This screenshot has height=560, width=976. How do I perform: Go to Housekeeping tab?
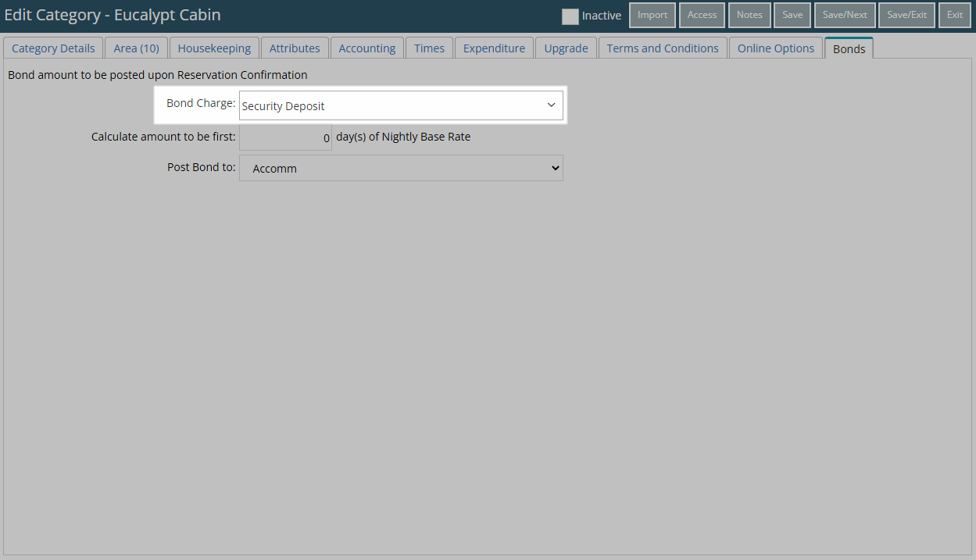(x=214, y=48)
